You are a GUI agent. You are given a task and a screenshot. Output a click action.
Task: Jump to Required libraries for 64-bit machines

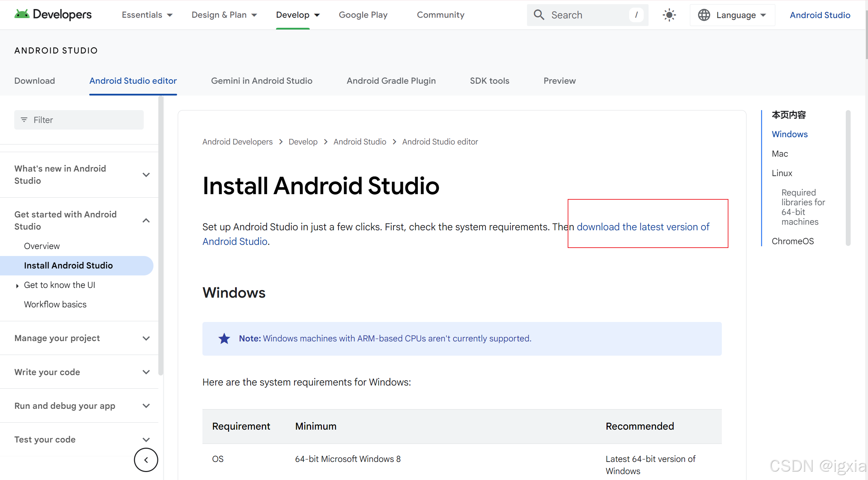[803, 207]
